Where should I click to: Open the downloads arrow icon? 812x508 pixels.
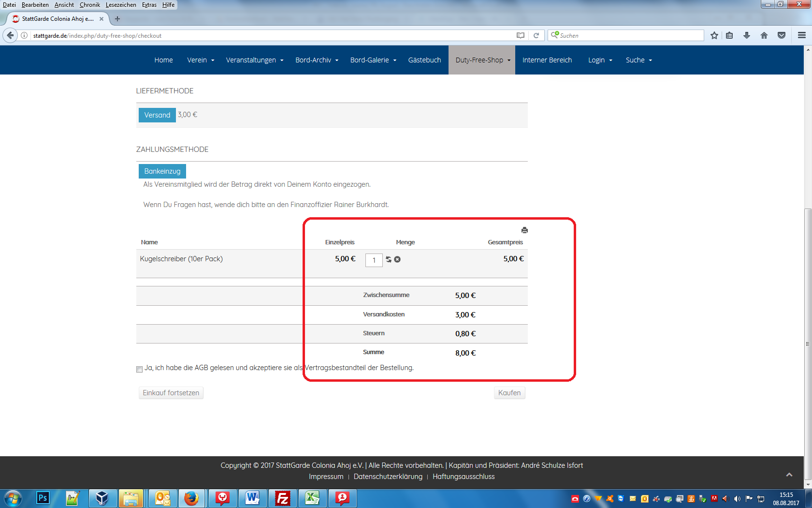coord(747,35)
